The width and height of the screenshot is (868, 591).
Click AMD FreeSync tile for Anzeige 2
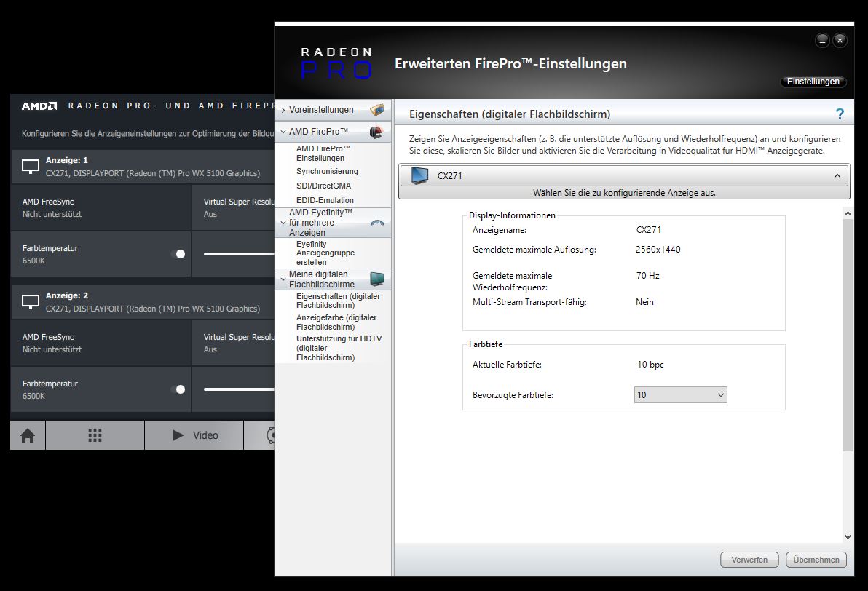pos(100,343)
